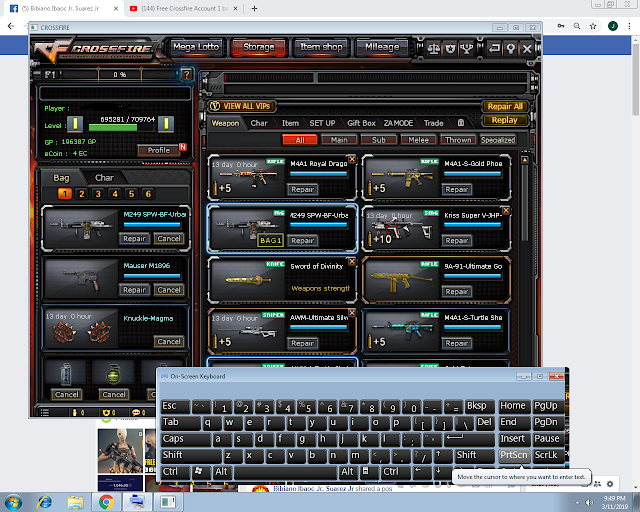Click the back return arrow icon

tap(494, 49)
